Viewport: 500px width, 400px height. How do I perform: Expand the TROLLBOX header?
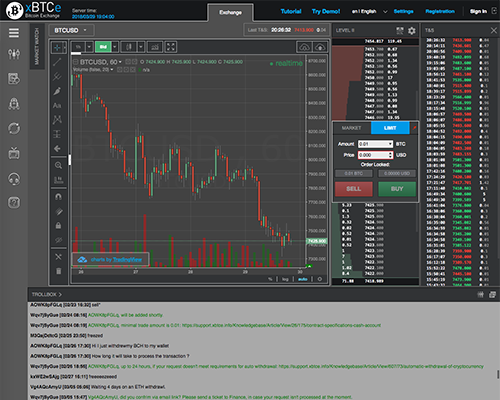coord(47,294)
